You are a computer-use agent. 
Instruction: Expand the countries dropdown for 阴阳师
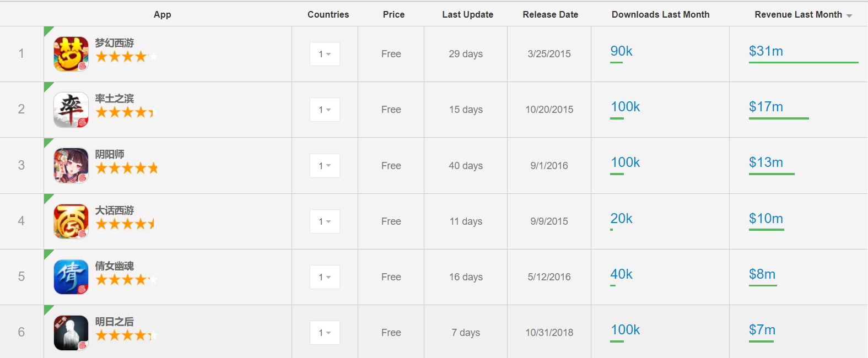coord(325,166)
